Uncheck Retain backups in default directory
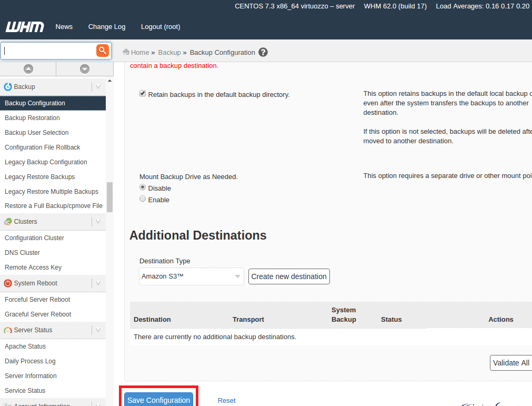Image resolution: width=532 pixels, height=406 pixels. [x=143, y=94]
